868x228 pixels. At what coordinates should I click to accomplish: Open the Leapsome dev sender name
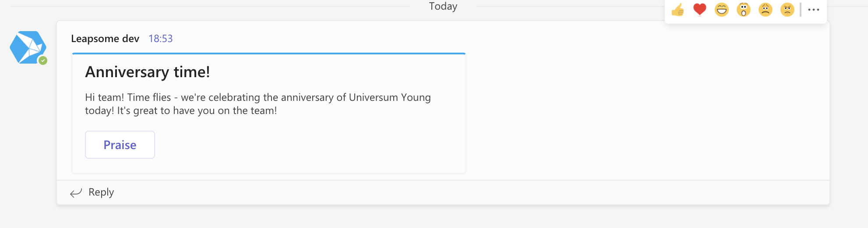click(x=105, y=39)
